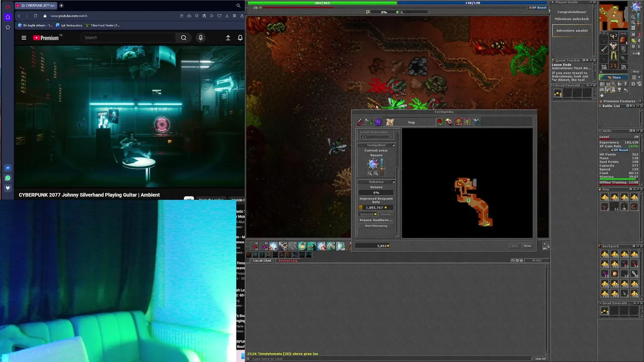Reload the page in Opera browser

[x=35, y=16]
